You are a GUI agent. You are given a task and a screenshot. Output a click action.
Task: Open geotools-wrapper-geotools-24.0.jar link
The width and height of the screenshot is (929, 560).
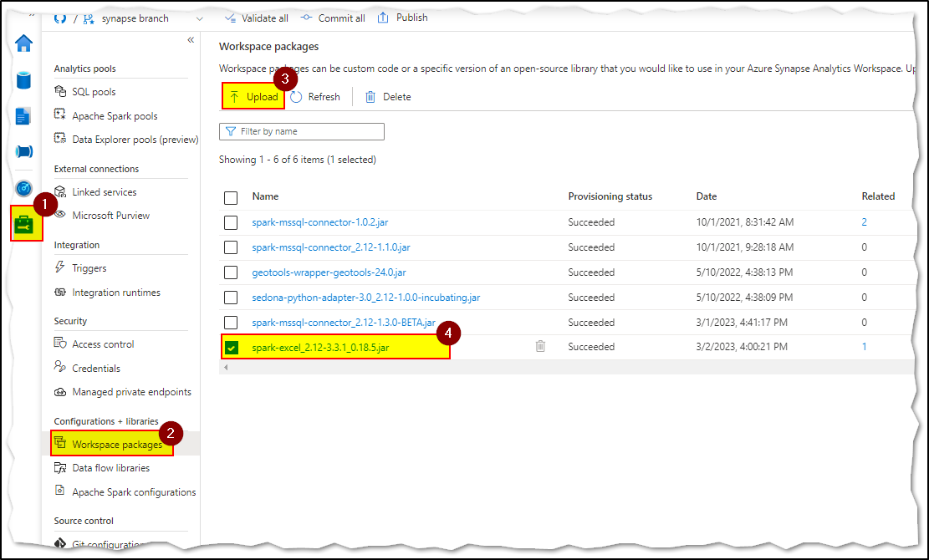coord(329,272)
